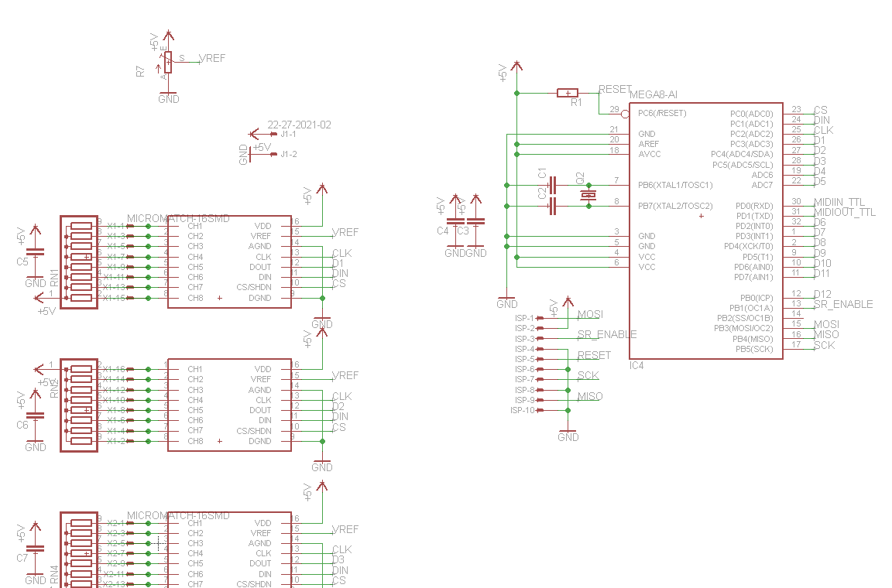Viewport: 892px width, 588px height.
Task: Click the VREF net label beside R7
Action: [x=212, y=58]
